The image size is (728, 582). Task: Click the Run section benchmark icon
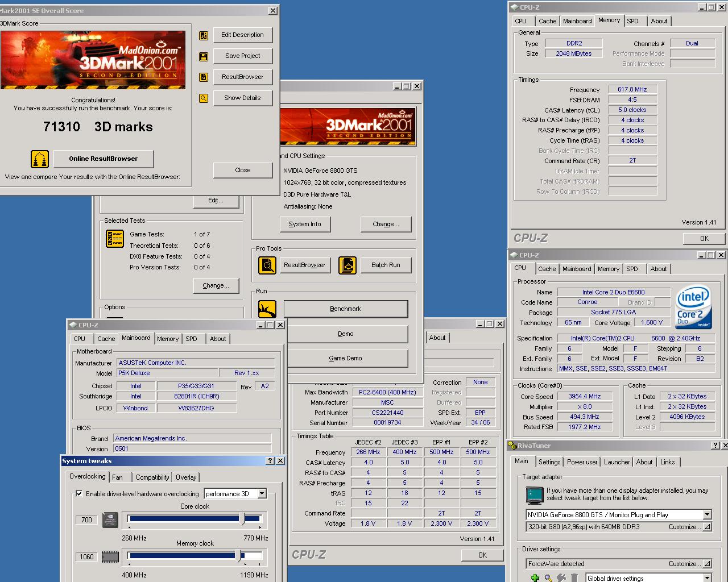coord(267,309)
